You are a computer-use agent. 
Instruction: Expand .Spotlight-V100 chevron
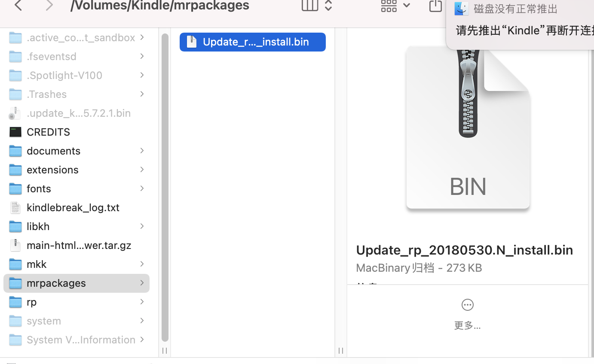point(142,75)
